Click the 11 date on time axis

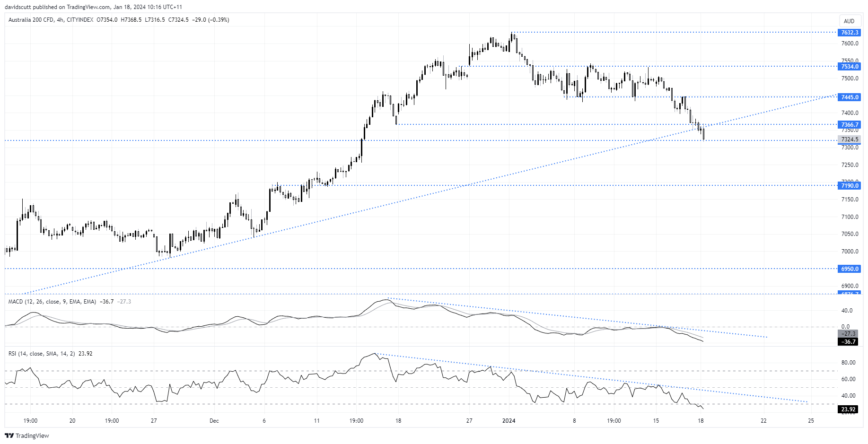pyautogui.click(x=317, y=421)
